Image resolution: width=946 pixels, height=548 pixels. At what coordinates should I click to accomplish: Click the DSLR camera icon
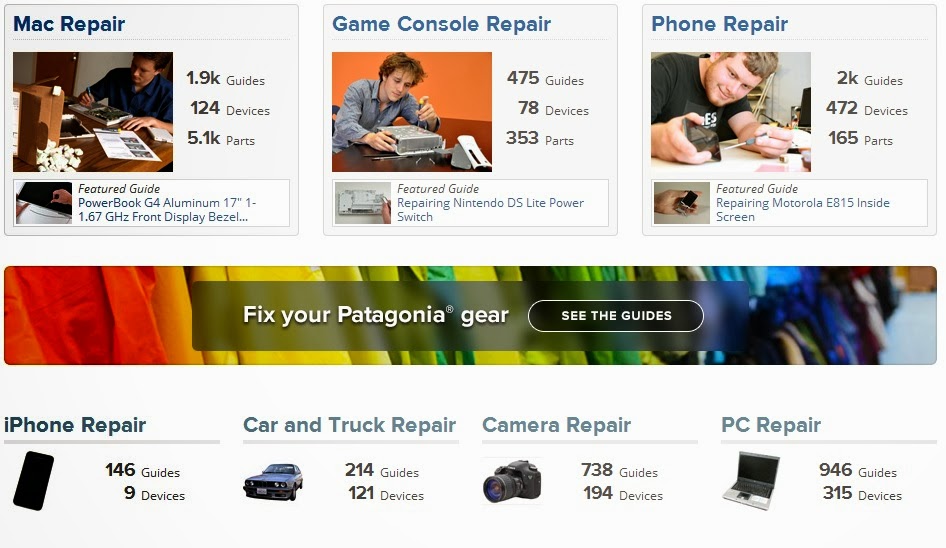point(512,481)
